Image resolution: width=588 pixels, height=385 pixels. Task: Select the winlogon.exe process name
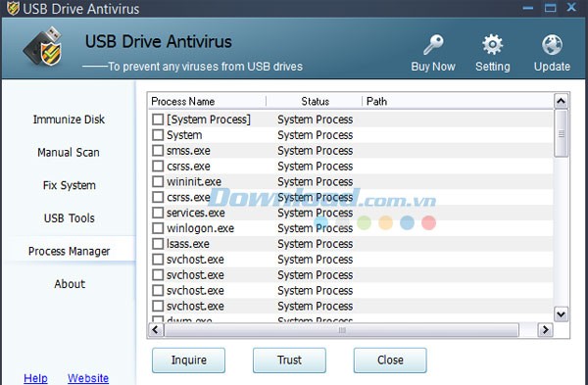coord(200,228)
